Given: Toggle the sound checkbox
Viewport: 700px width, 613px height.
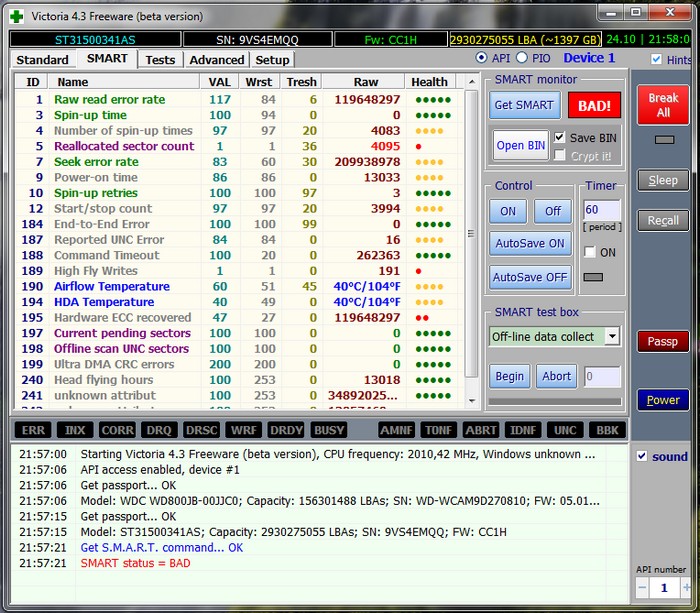Looking at the screenshot, I should 642,456.
